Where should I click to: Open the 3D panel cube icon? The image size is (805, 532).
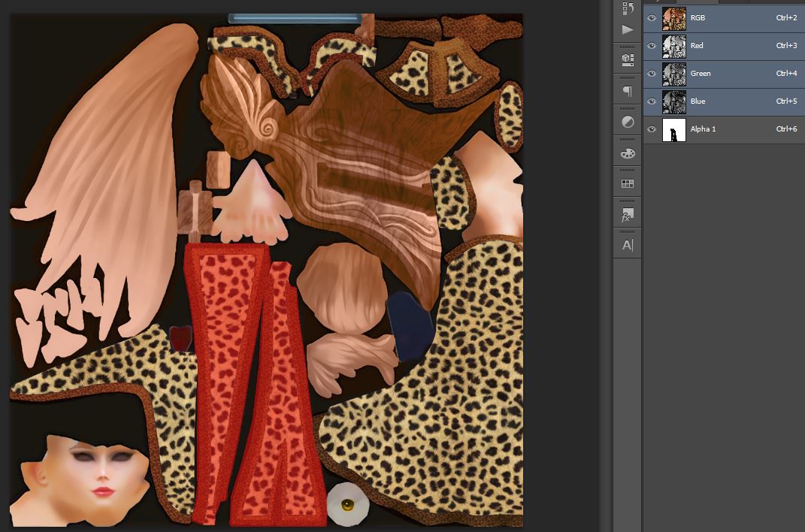628,59
